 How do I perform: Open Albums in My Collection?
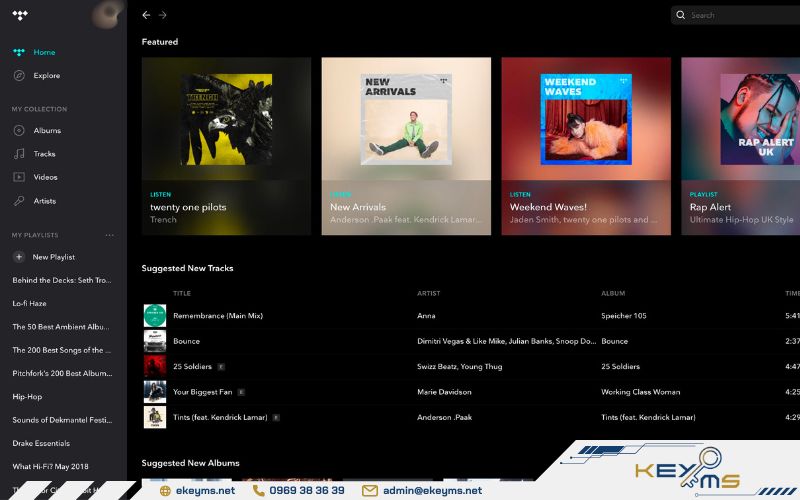47,131
